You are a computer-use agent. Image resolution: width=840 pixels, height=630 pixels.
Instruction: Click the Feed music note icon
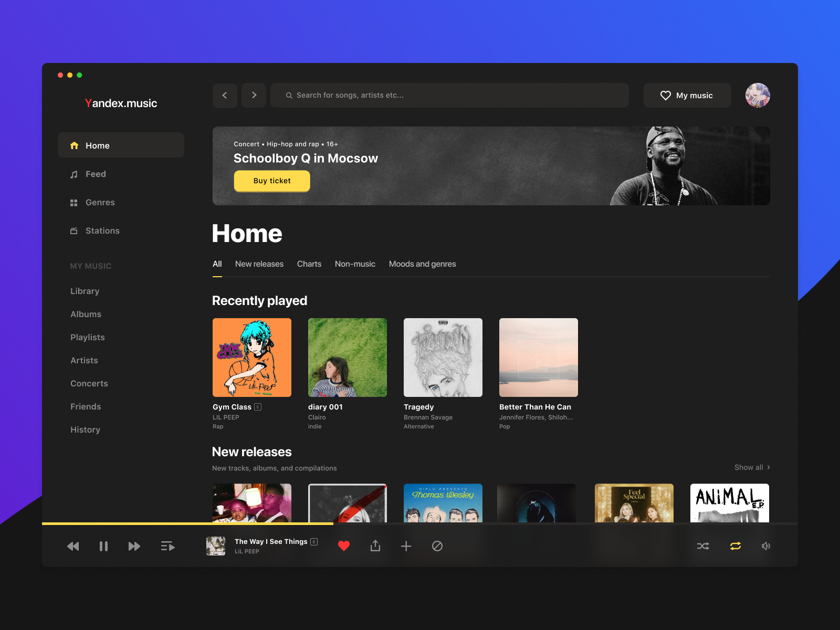(x=74, y=174)
